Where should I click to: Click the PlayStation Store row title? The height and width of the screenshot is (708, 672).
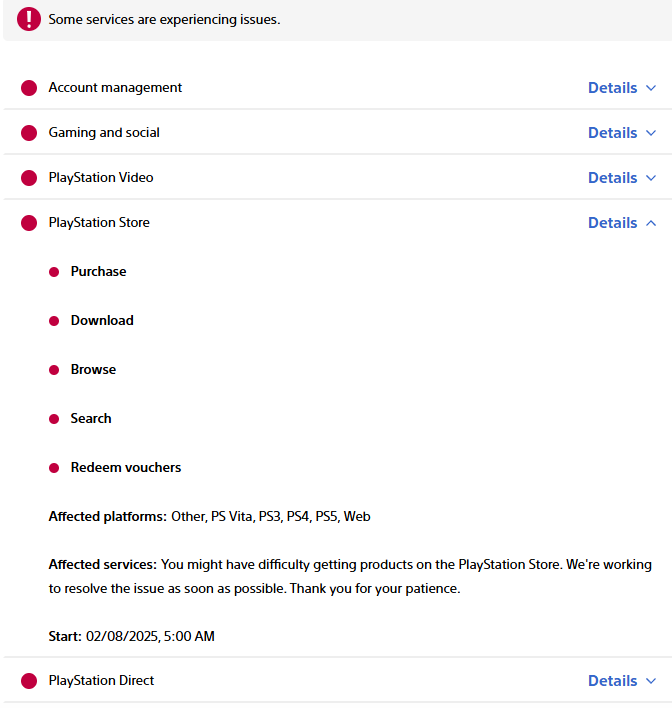pos(99,223)
